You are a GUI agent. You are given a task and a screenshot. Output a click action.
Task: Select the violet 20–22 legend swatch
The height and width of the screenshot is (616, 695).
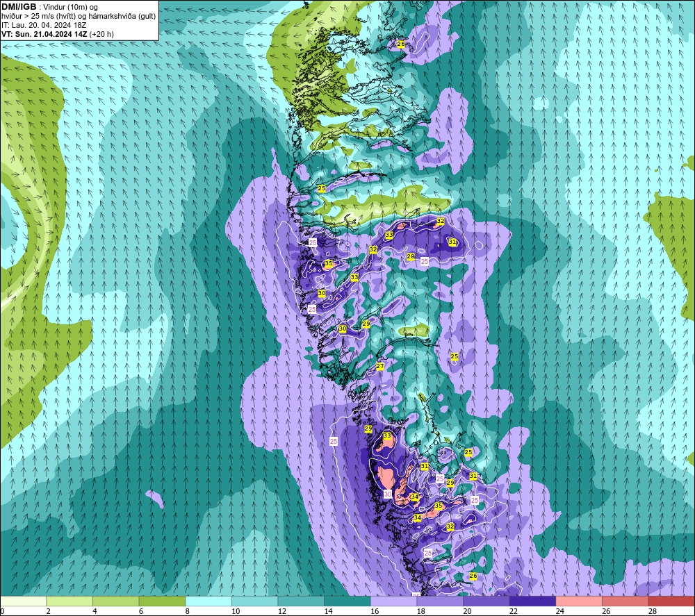tap(486, 601)
